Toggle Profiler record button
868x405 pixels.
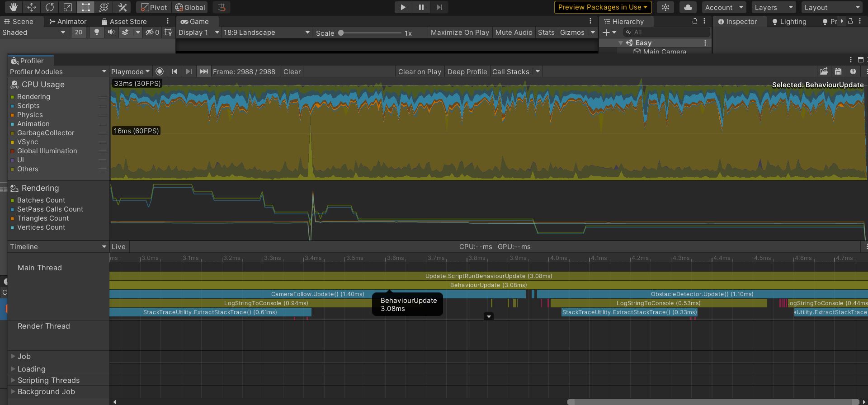click(160, 71)
